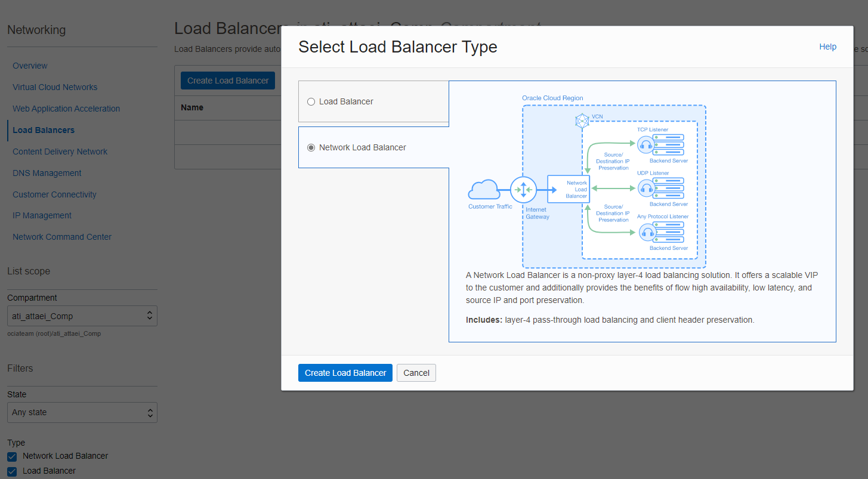Select the Load Balancer radio option
Viewport: 868px width, 479px height.
click(311, 102)
